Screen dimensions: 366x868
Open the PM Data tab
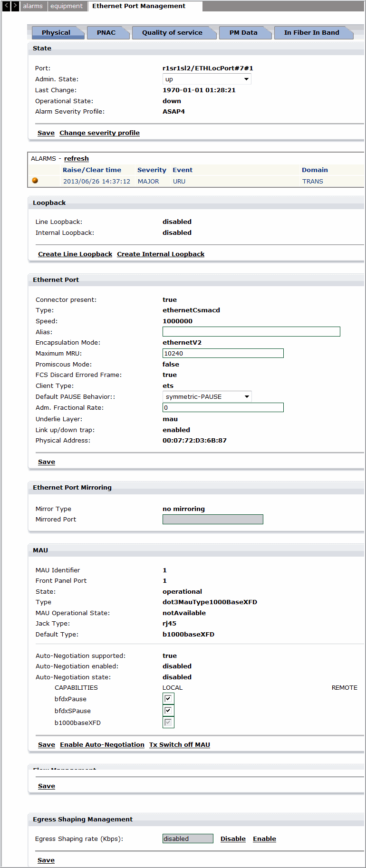pyautogui.click(x=245, y=33)
